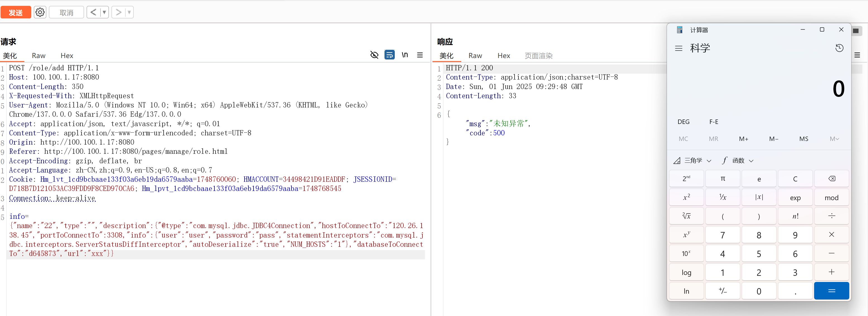The height and width of the screenshot is (316, 868).
Task: Click the plus operator key
Action: coord(832,272)
